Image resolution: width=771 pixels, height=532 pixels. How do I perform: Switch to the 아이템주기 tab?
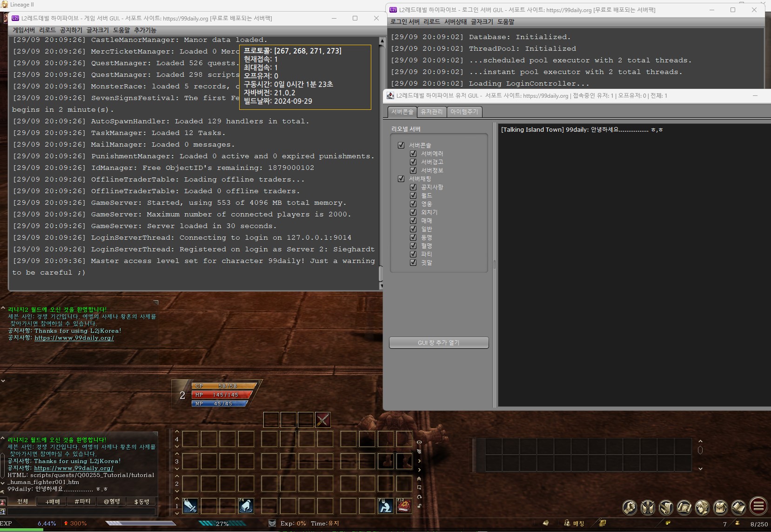pos(464,112)
